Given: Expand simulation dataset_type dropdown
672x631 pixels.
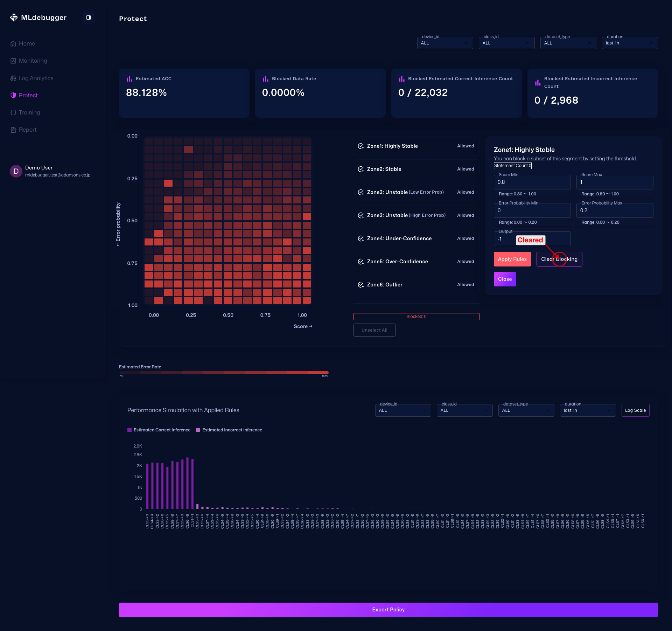Looking at the screenshot, I should pos(526,410).
